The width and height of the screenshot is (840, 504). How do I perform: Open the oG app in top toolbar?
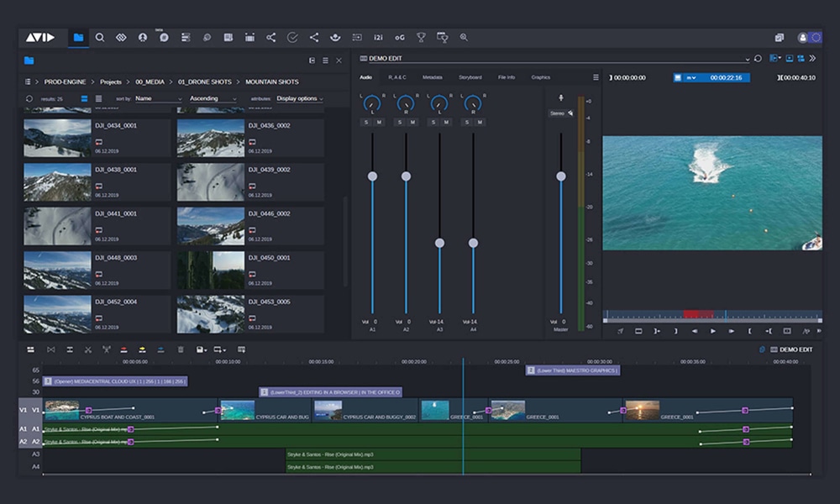click(400, 38)
